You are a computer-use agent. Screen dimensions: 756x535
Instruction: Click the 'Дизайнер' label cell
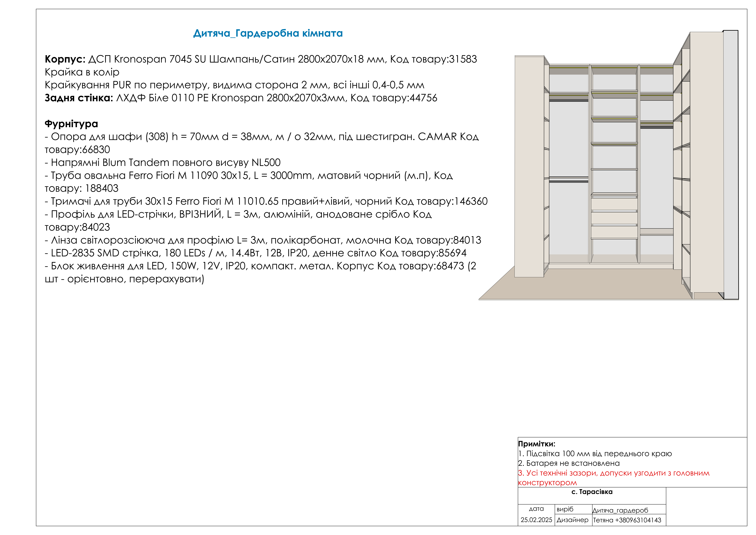pos(572,520)
